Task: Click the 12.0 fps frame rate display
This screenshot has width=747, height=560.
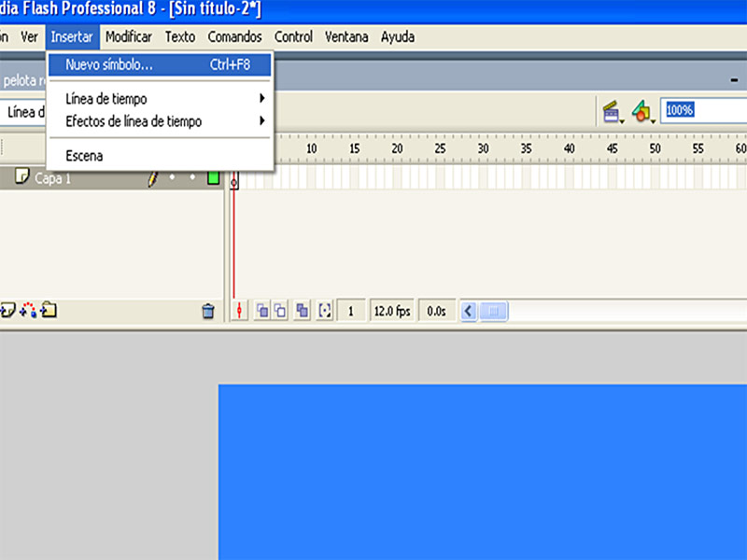Action: tap(392, 312)
